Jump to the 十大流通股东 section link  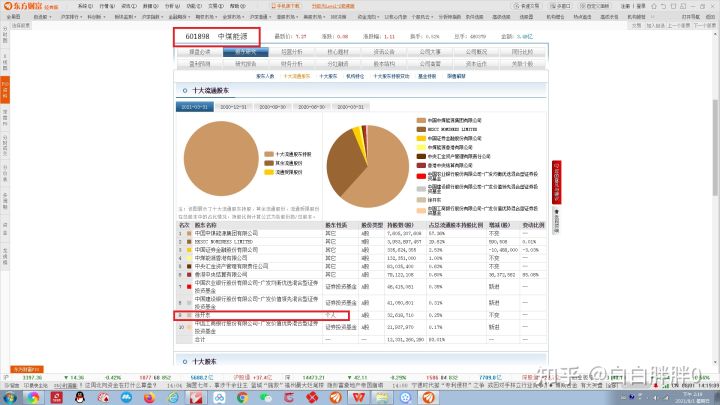[297, 76]
